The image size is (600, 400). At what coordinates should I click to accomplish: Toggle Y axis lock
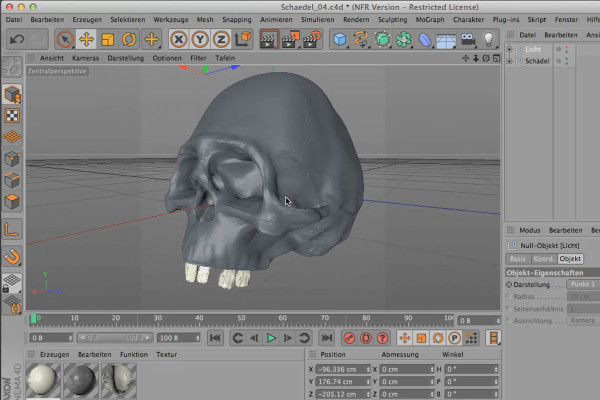pos(200,39)
